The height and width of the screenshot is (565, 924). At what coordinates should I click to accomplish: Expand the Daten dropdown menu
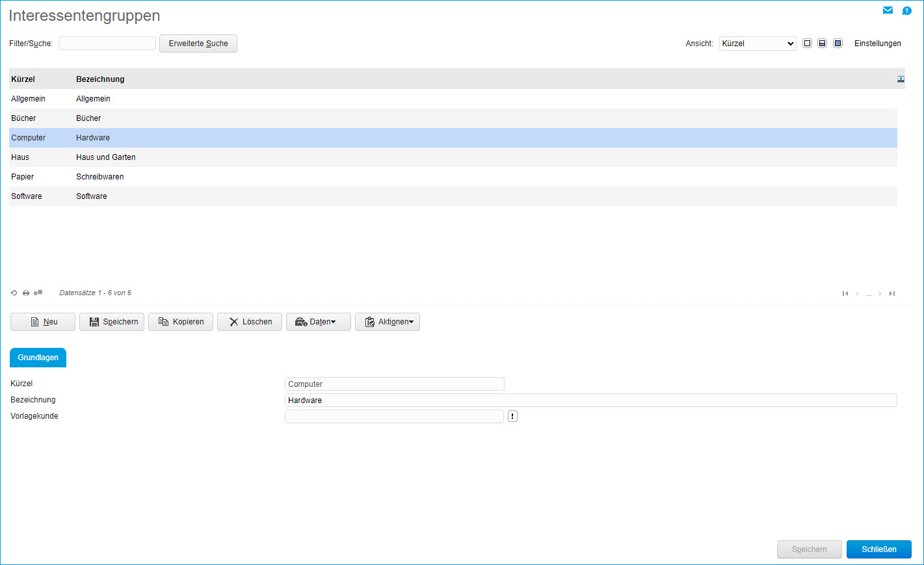pos(319,322)
